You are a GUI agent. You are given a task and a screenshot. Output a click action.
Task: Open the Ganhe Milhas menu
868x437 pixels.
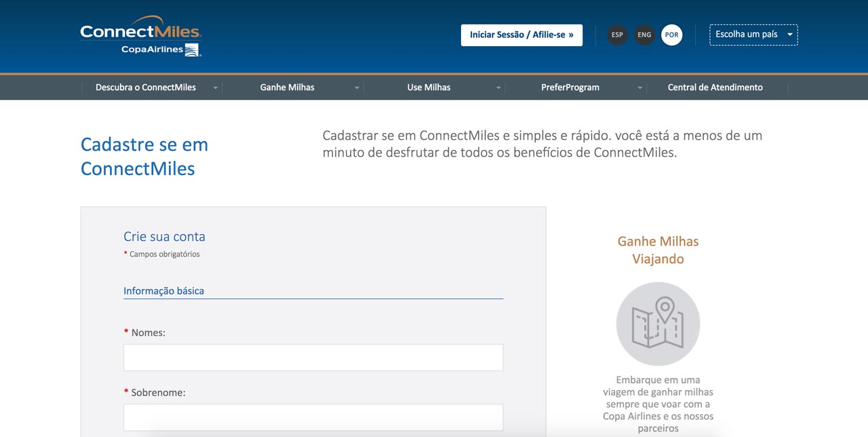click(288, 88)
